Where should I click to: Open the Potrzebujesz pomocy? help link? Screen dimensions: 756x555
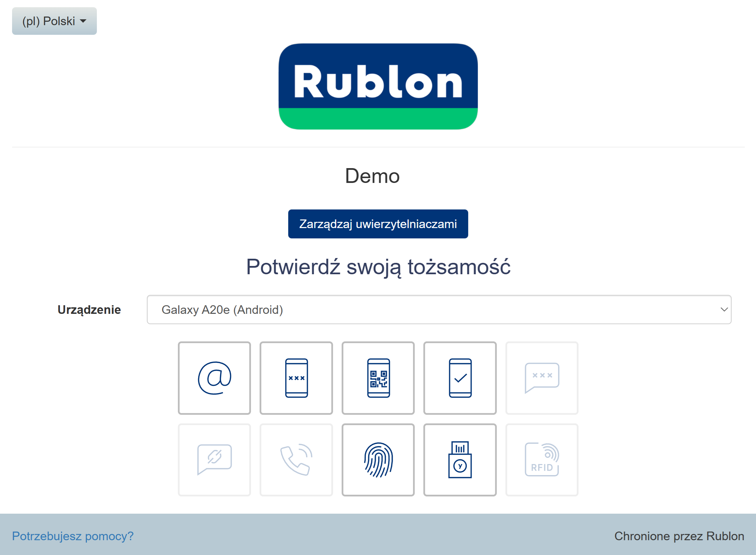click(x=73, y=536)
